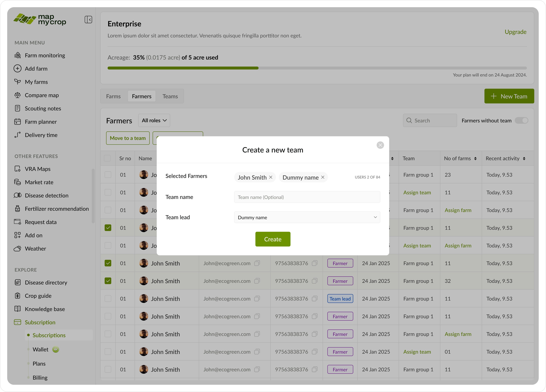Remove Dummy name chip from selected farmers

click(323, 177)
